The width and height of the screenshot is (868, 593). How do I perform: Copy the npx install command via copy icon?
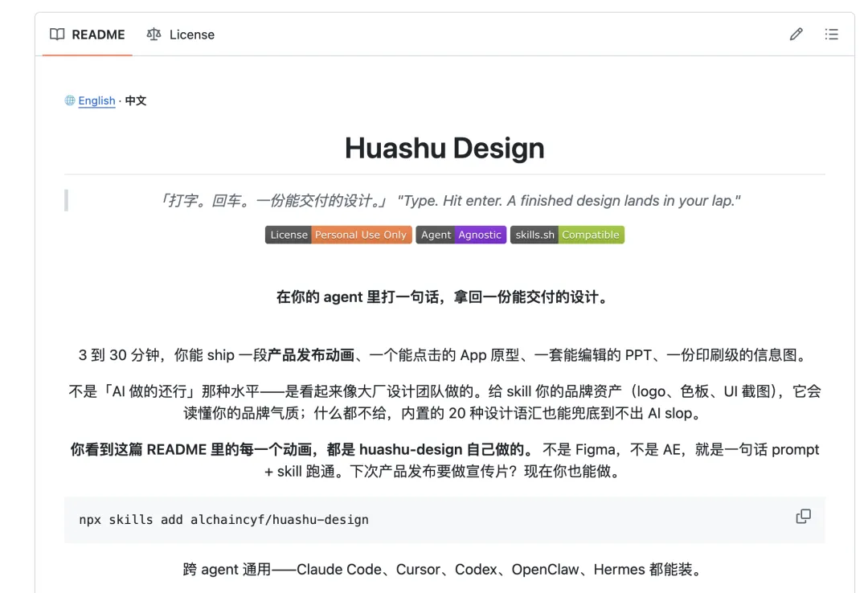click(x=803, y=516)
